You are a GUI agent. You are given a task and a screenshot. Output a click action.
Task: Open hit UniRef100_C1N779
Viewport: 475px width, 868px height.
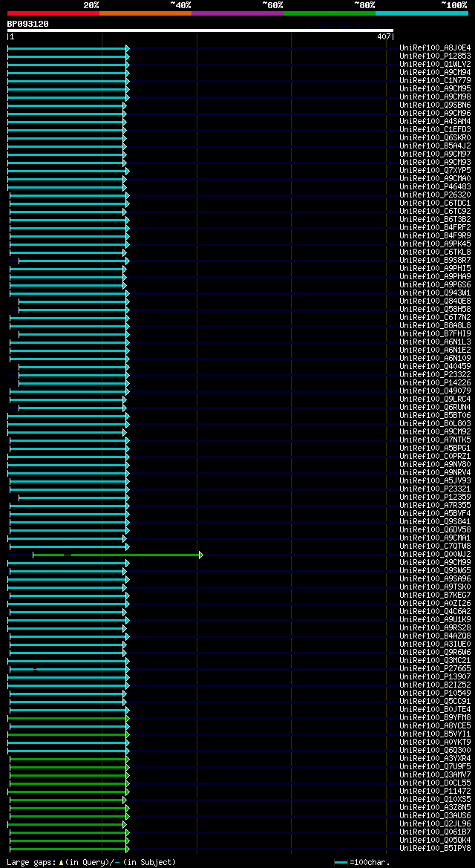(435, 81)
